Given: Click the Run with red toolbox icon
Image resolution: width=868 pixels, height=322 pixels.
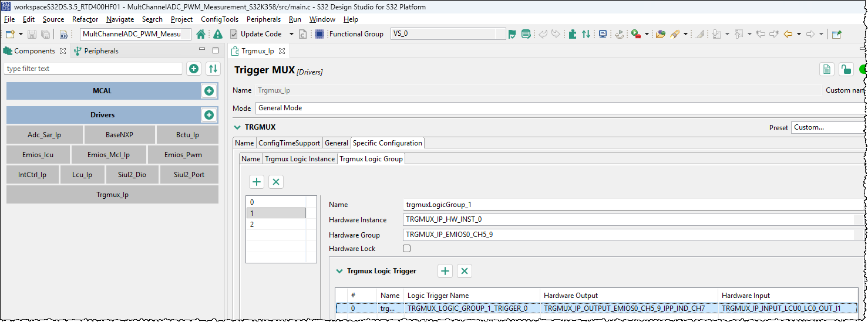Looking at the screenshot, I should 636,34.
